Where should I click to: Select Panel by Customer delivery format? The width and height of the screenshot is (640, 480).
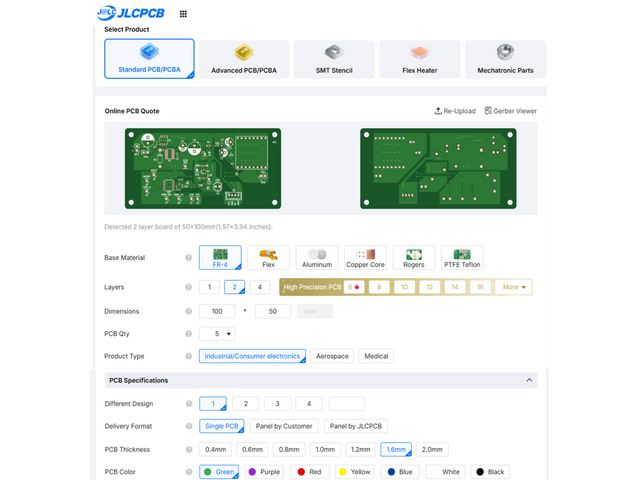(284, 426)
